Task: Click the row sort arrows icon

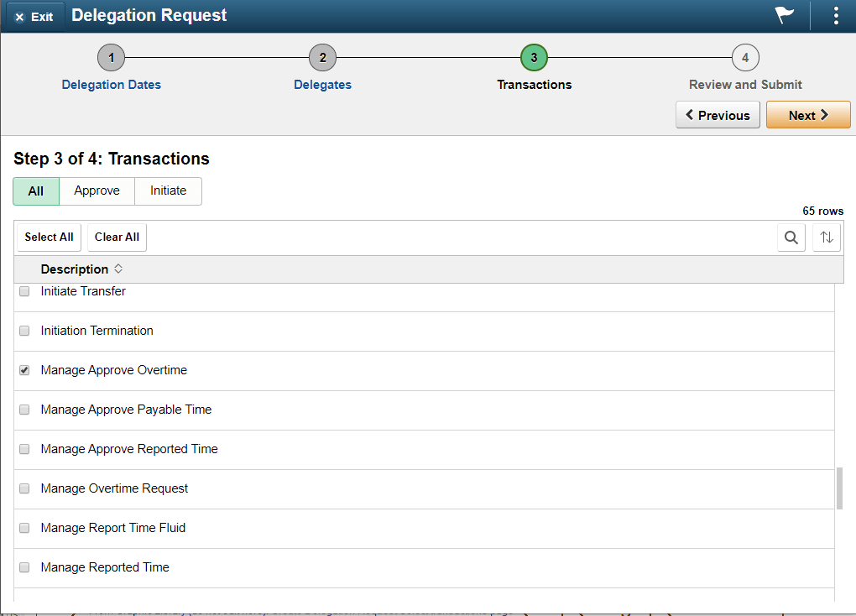Action: 826,238
